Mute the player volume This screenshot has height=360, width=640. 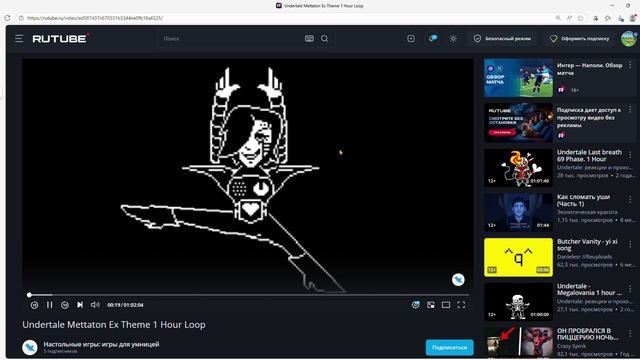tap(95, 305)
